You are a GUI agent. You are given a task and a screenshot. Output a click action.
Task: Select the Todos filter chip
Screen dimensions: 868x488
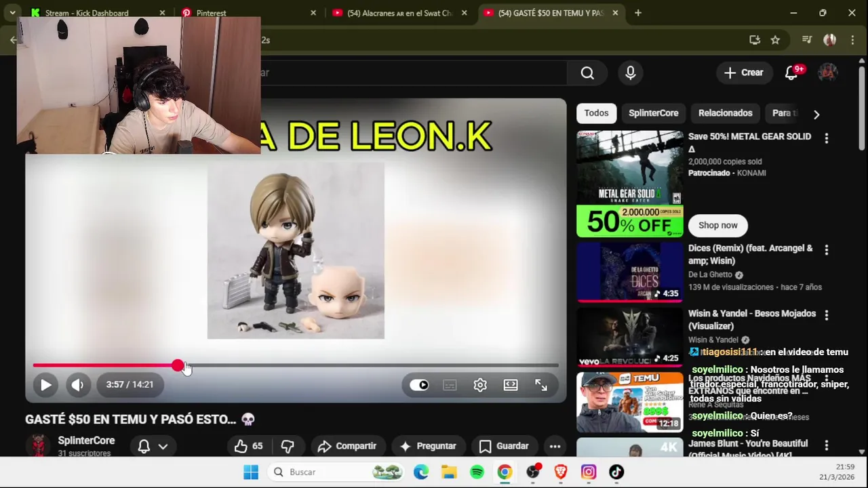[x=597, y=113]
